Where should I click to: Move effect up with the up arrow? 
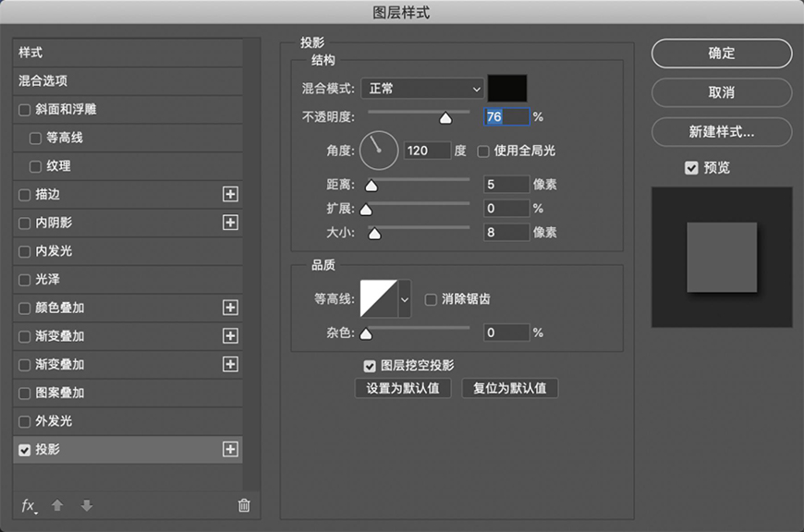[x=57, y=506]
